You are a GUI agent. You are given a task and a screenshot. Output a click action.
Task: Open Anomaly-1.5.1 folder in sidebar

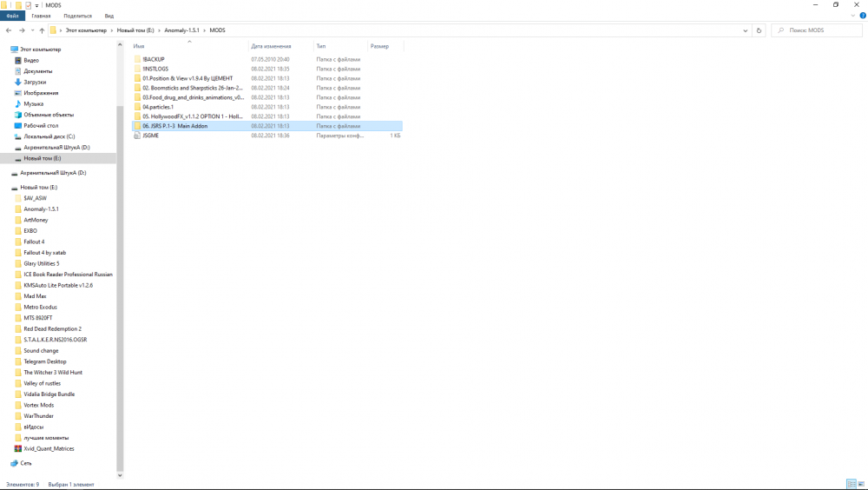(x=41, y=209)
